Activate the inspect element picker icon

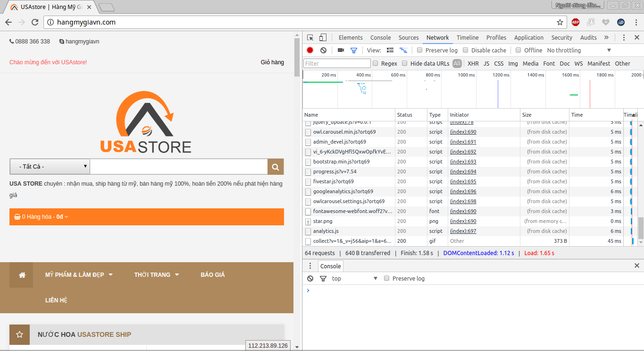[310, 38]
